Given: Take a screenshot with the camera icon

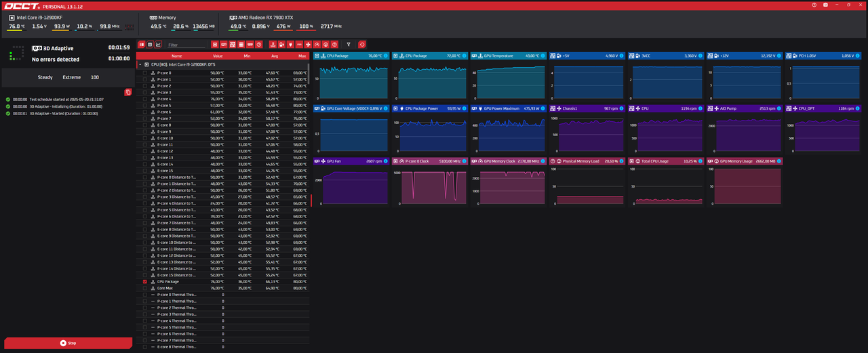Looking at the screenshot, I should [x=825, y=5].
